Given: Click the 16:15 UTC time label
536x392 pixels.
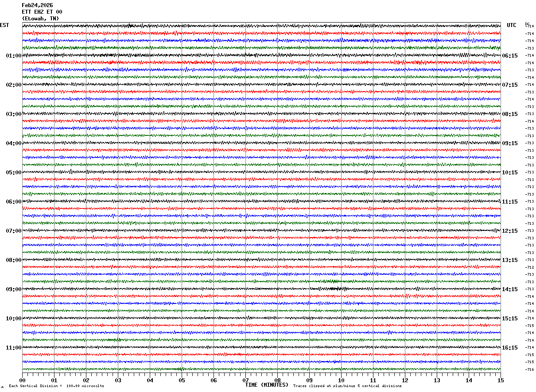Looking at the screenshot, I should point(510,348).
